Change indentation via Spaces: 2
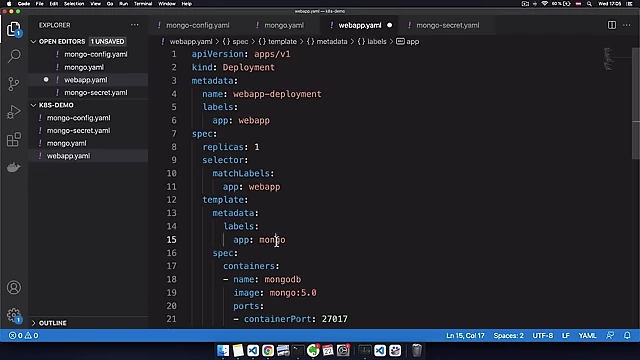The image size is (640, 360). point(508,336)
